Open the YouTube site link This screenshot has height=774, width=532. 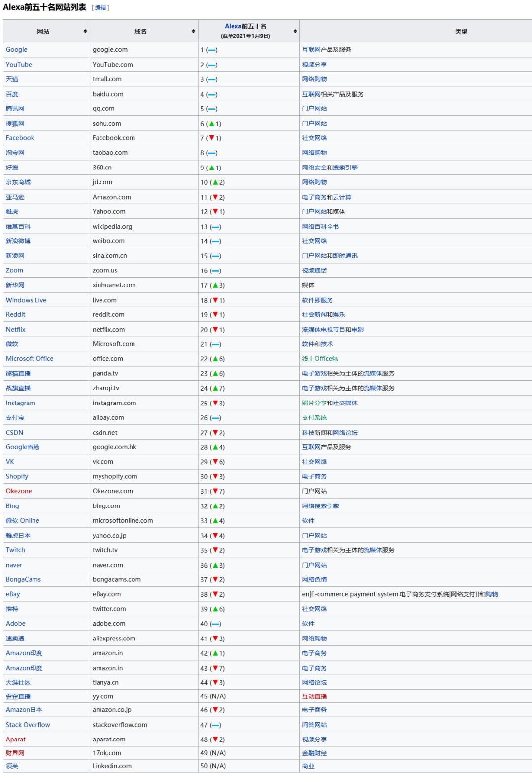pyautogui.click(x=19, y=65)
